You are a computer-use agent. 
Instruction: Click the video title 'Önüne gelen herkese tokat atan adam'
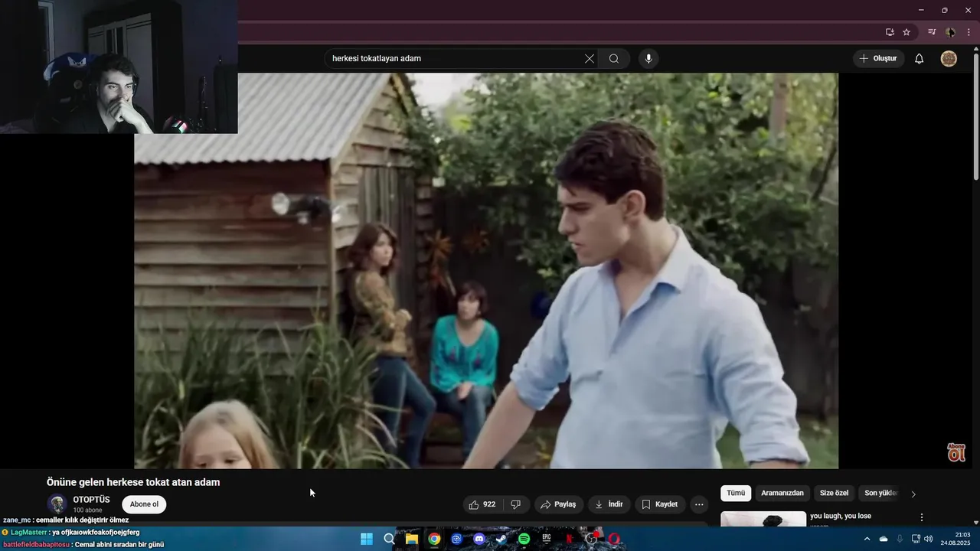point(133,482)
